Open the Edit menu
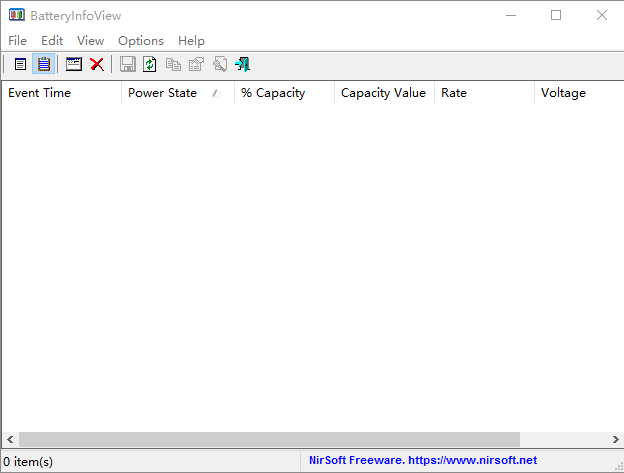 (x=52, y=41)
